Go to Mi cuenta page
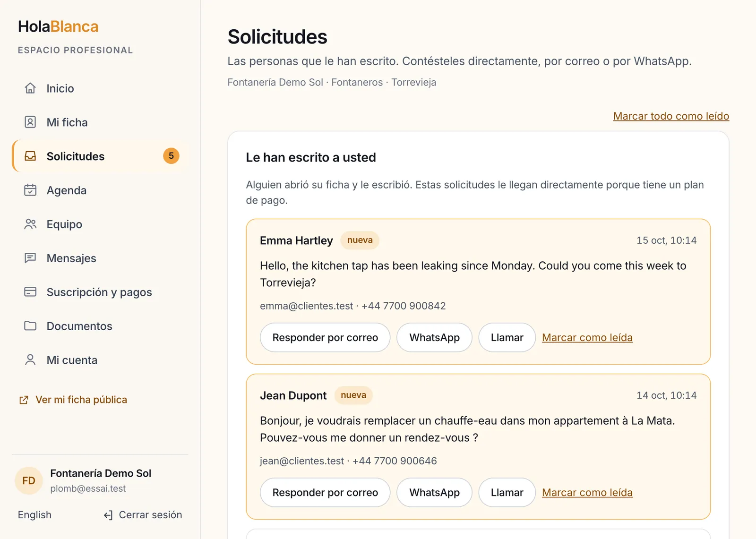Viewport: 756px width, 539px height. click(100, 360)
